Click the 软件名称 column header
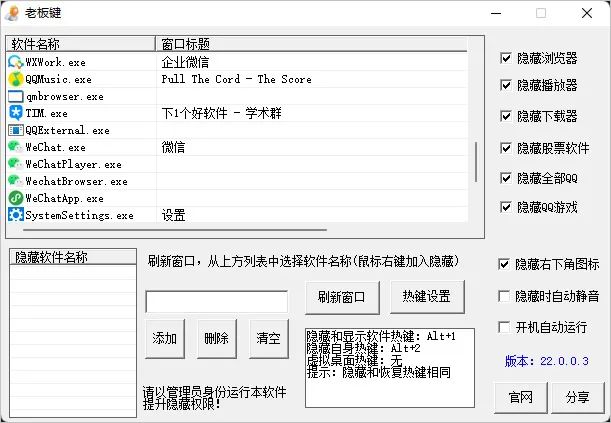611x423 pixels. [x=81, y=44]
